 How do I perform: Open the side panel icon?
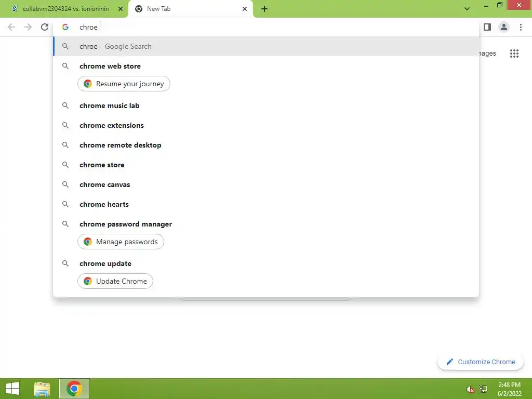487,27
